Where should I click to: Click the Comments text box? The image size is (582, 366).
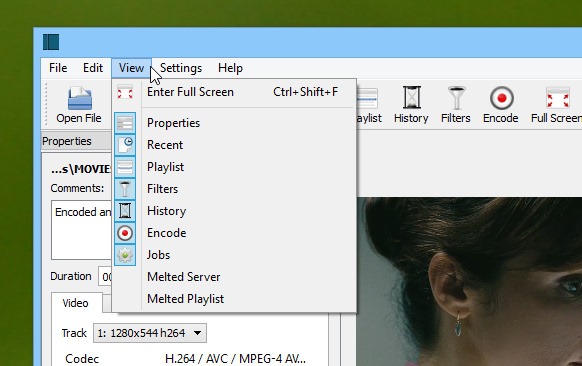81,230
